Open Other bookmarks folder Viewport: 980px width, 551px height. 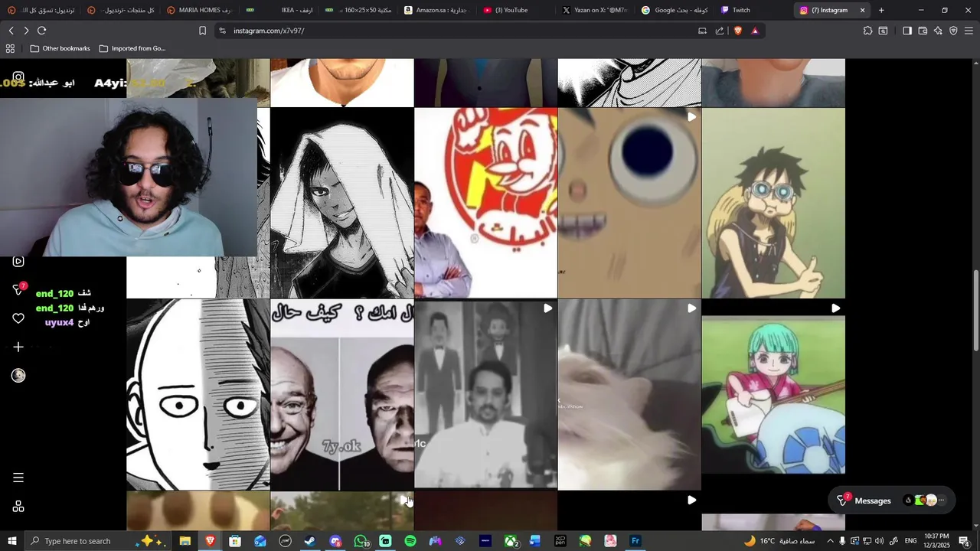60,48
